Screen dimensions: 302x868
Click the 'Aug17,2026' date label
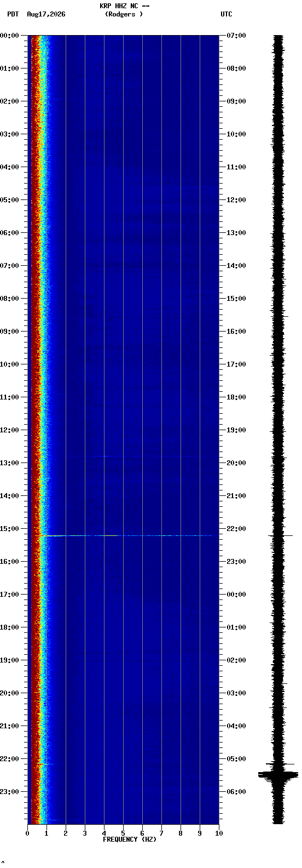pyautogui.click(x=46, y=14)
